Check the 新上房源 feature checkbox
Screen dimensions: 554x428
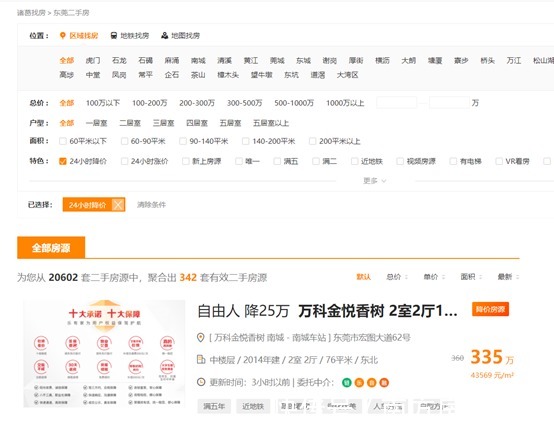tap(185, 162)
